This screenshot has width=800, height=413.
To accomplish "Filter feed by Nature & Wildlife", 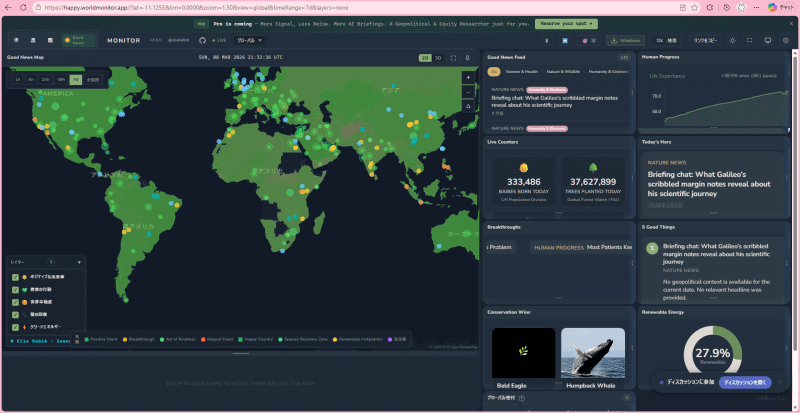I will coord(563,72).
